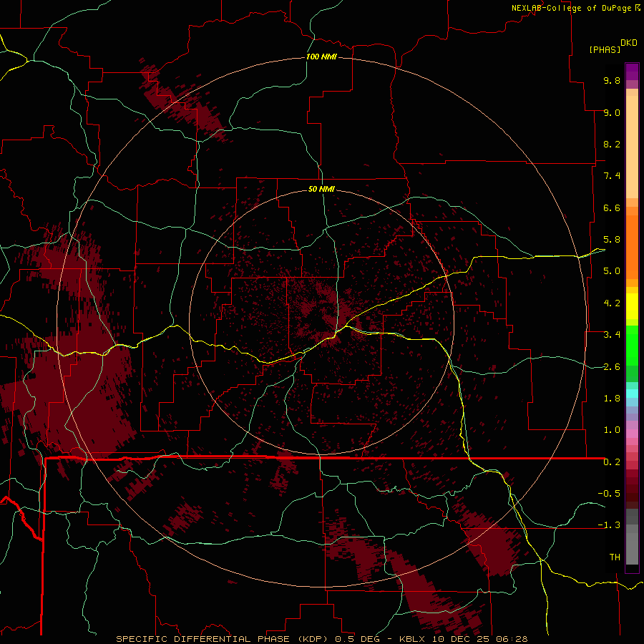This screenshot has width=644, height=644.
Task: Select the 100 NMI range ring label
Action: [x=321, y=57]
